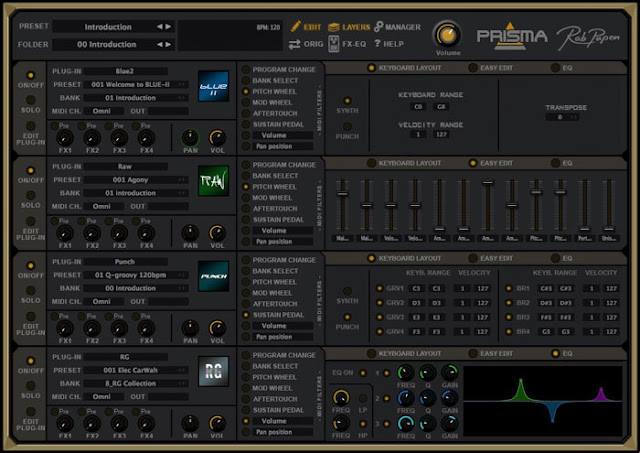640x453 pixels.
Task: Click the ORIG swap arrows icon
Action: (294, 44)
